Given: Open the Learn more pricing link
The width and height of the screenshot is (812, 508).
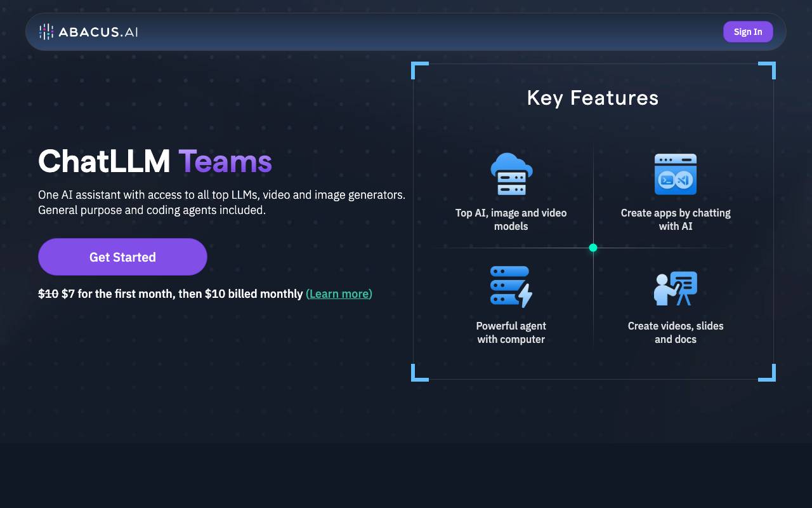Looking at the screenshot, I should click(339, 293).
